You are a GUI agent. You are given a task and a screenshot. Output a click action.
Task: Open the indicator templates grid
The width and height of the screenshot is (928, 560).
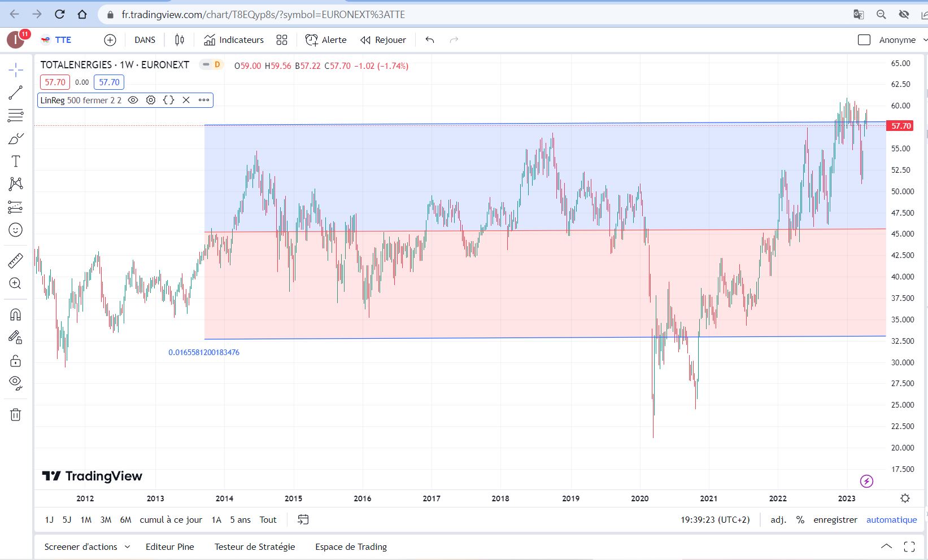pyautogui.click(x=282, y=40)
